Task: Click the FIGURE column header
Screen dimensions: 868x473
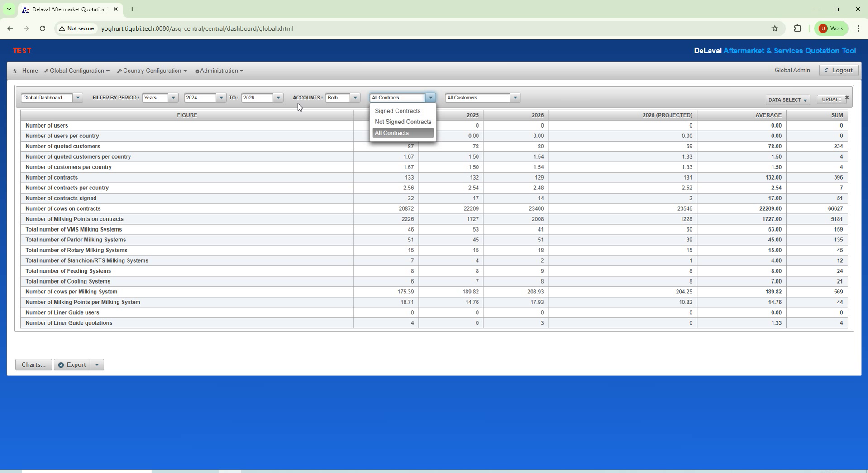Action: [187, 115]
